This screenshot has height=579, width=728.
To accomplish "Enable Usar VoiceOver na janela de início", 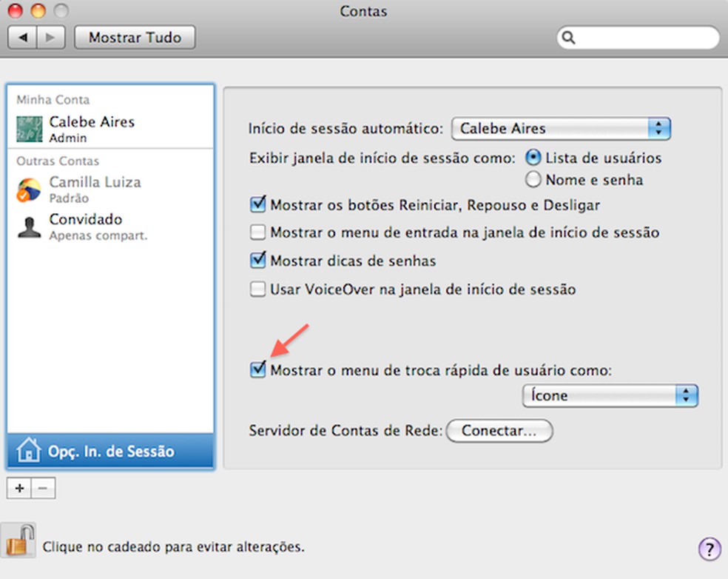I will 258,289.
